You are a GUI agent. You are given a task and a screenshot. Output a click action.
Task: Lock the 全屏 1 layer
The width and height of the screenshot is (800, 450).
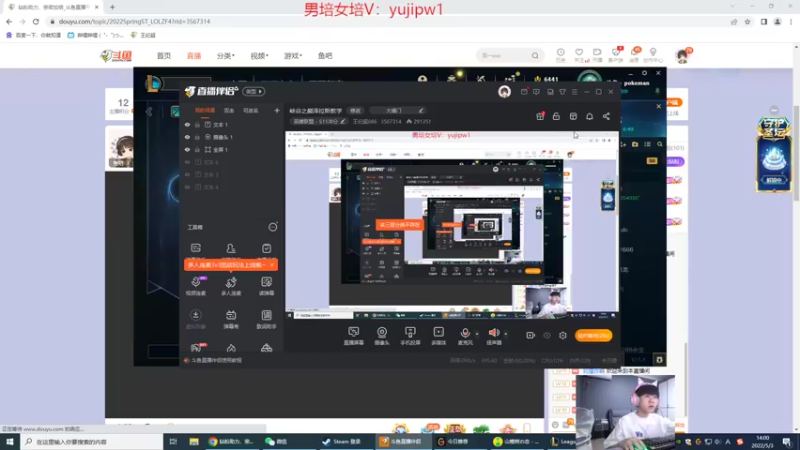point(197,149)
